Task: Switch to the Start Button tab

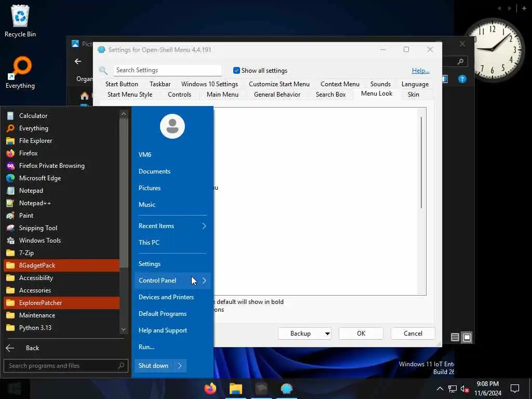Action: coord(122,84)
